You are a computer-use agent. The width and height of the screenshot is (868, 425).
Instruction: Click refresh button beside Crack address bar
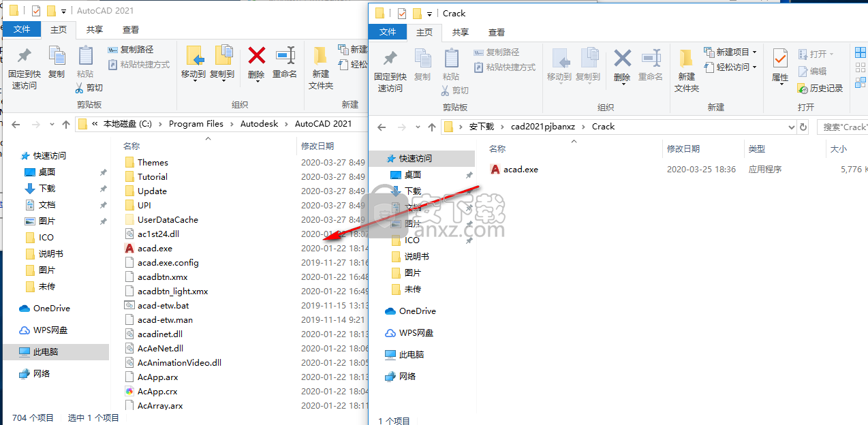(x=804, y=127)
